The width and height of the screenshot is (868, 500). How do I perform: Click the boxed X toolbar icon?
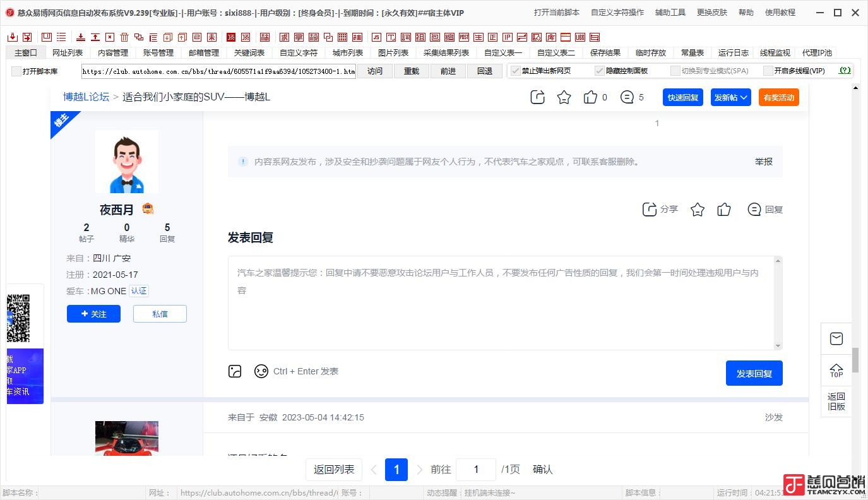pos(110,37)
